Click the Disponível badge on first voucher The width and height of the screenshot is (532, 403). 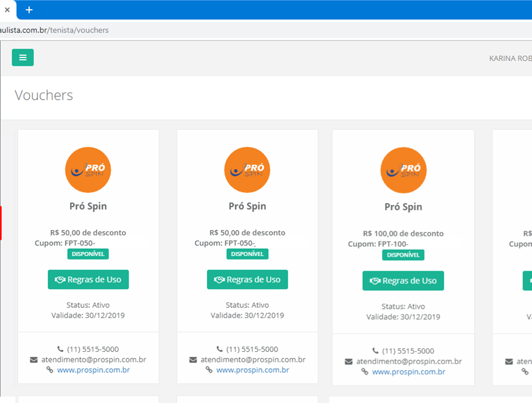tap(88, 254)
